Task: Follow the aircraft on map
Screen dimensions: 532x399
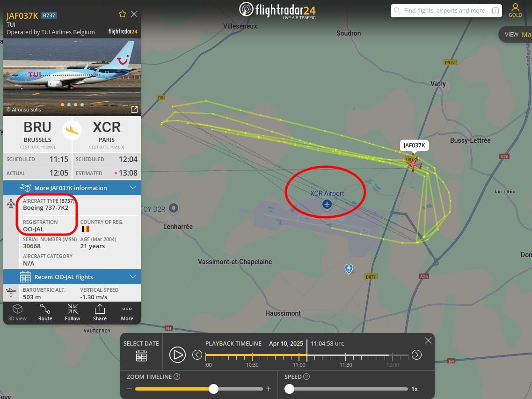Action: 73,313
